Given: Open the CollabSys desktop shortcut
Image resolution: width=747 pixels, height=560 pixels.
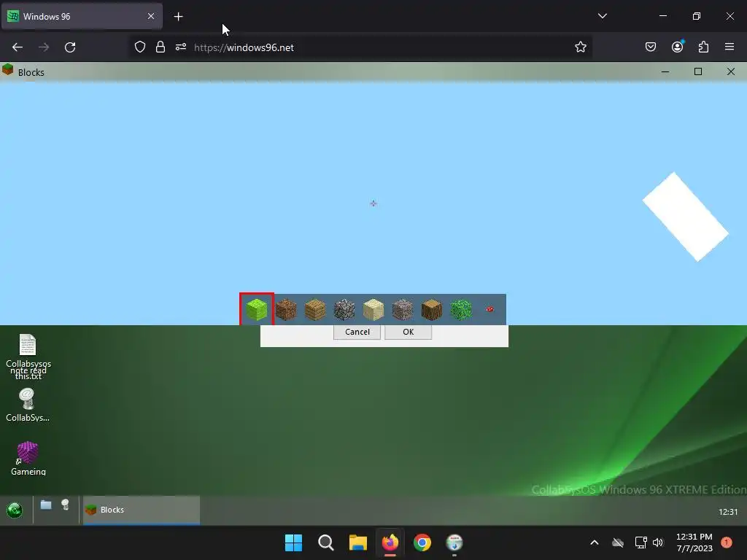Looking at the screenshot, I should [x=28, y=405].
